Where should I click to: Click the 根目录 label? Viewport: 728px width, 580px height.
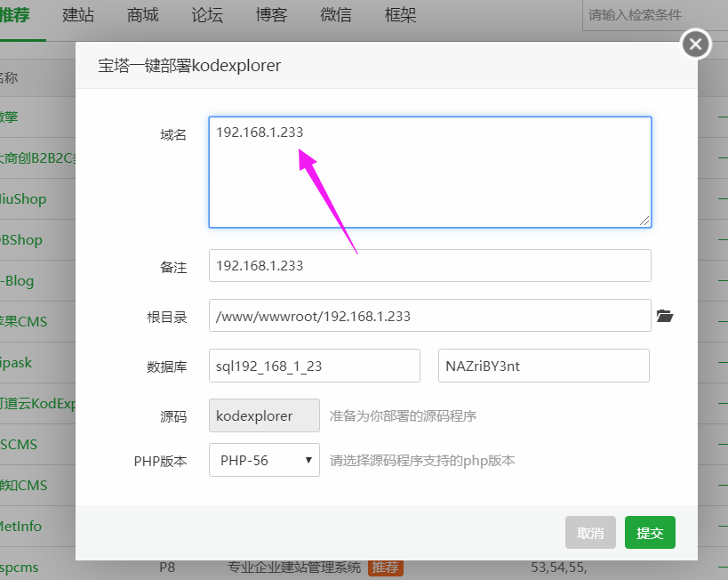(x=167, y=317)
